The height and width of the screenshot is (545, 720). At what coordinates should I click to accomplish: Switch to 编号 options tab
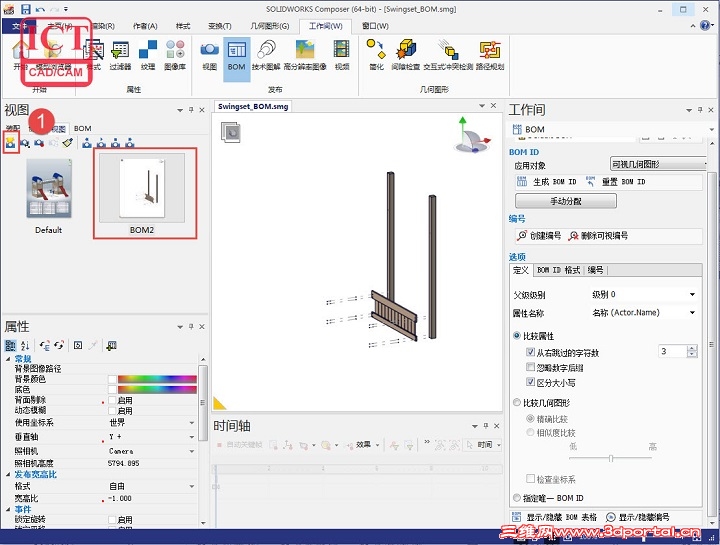(595, 270)
